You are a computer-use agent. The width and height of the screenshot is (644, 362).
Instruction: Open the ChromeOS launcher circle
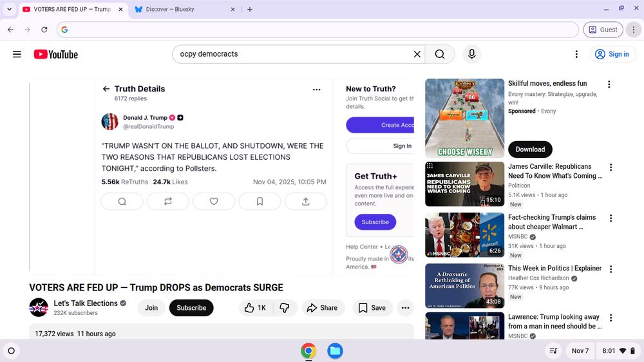(12, 351)
